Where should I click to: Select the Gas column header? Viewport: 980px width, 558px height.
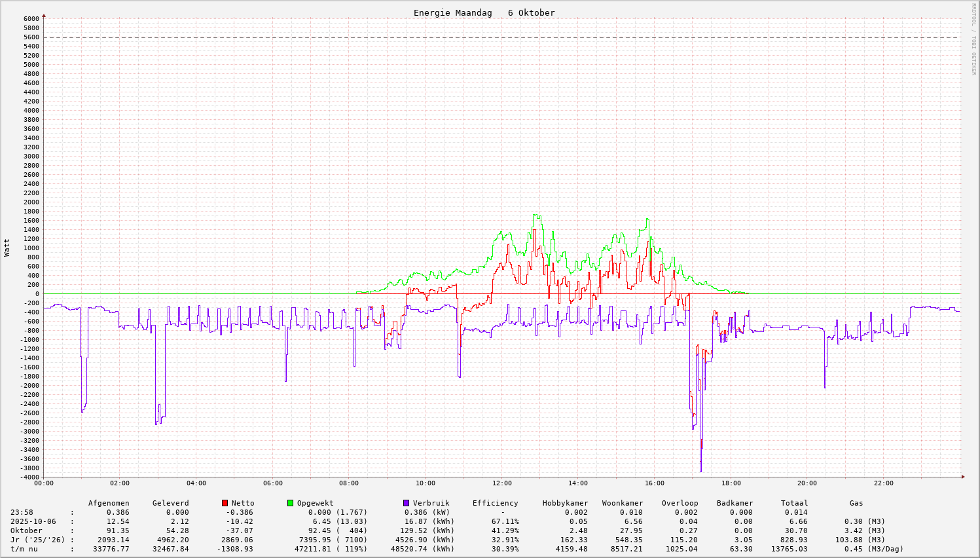856,503
